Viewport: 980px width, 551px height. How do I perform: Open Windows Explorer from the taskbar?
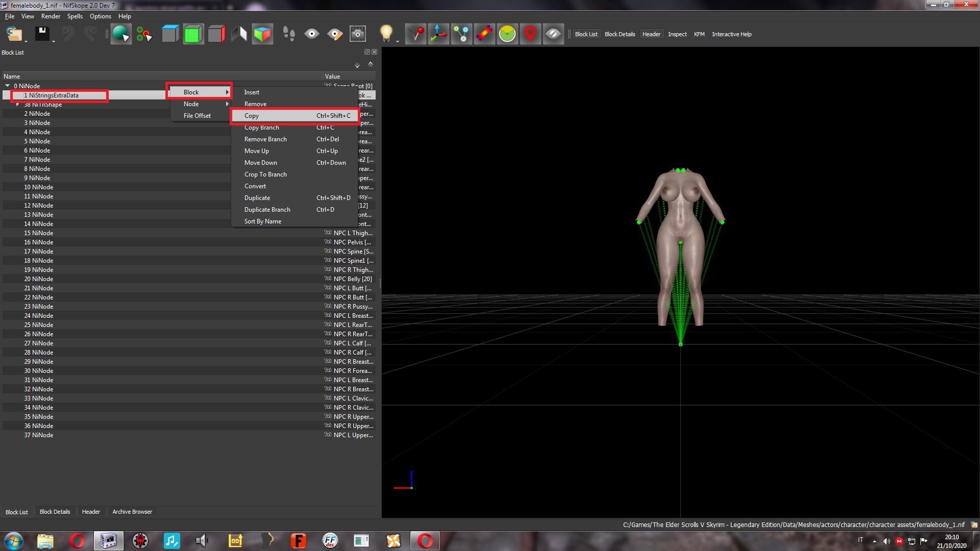tap(45, 541)
